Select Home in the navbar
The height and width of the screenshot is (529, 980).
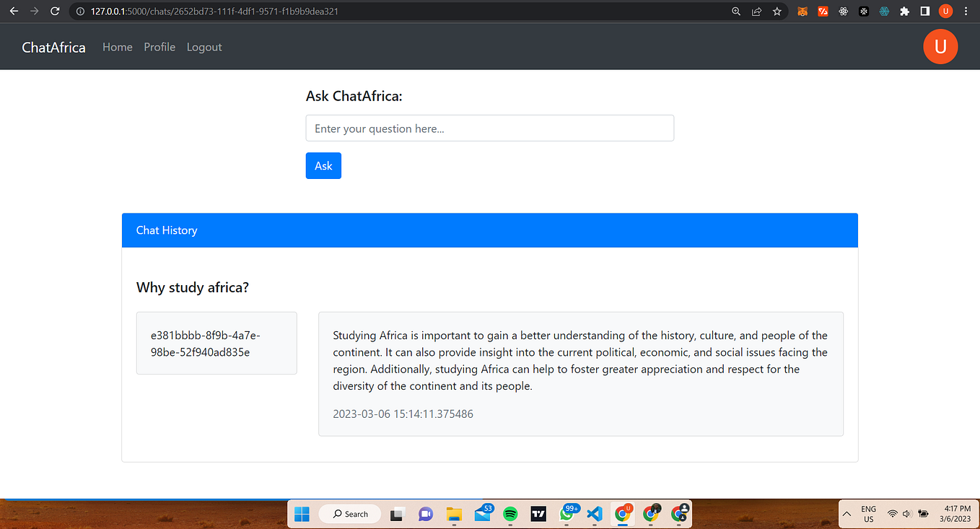[117, 46]
